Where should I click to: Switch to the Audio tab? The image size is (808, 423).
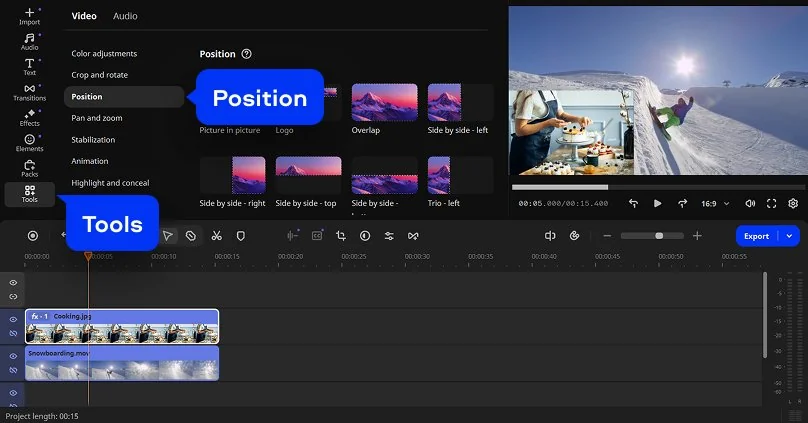click(x=125, y=16)
